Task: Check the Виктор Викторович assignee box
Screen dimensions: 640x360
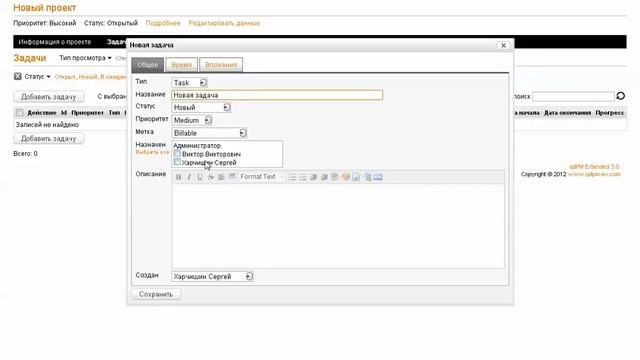Action: [177, 153]
